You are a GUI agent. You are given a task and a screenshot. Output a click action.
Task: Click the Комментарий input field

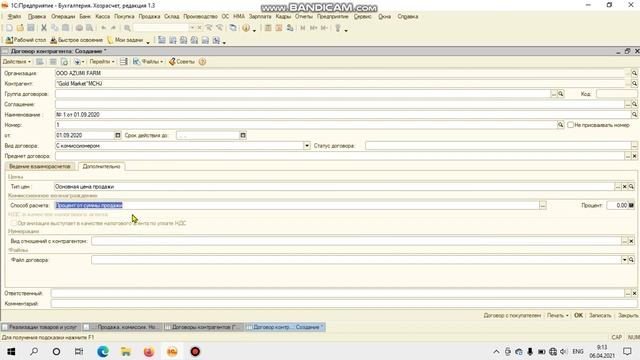pyautogui.click(x=344, y=304)
